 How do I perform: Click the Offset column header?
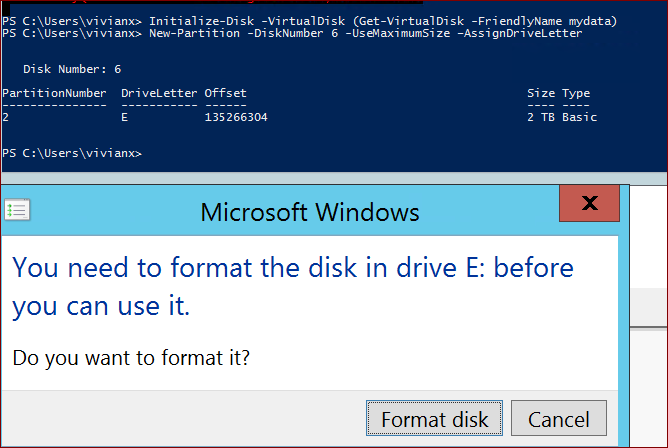pos(225,93)
